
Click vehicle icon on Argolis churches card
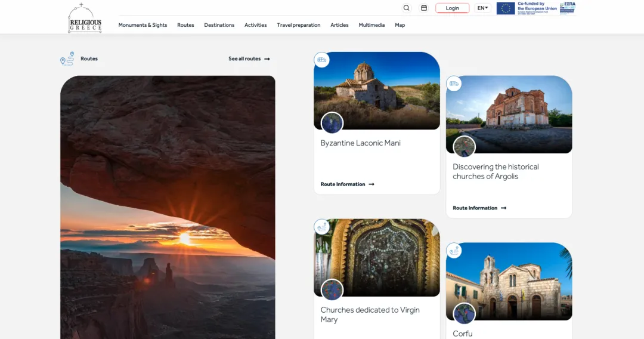[x=454, y=84]
